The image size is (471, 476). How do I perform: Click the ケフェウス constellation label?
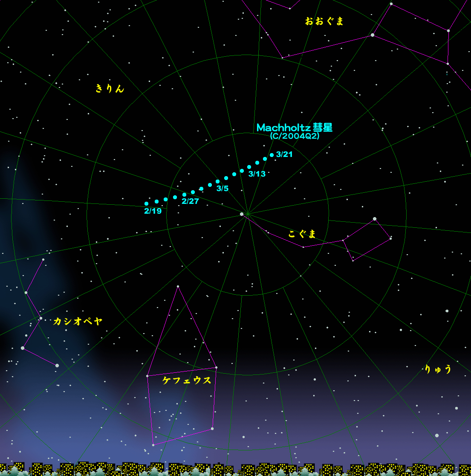pos(187,380)
